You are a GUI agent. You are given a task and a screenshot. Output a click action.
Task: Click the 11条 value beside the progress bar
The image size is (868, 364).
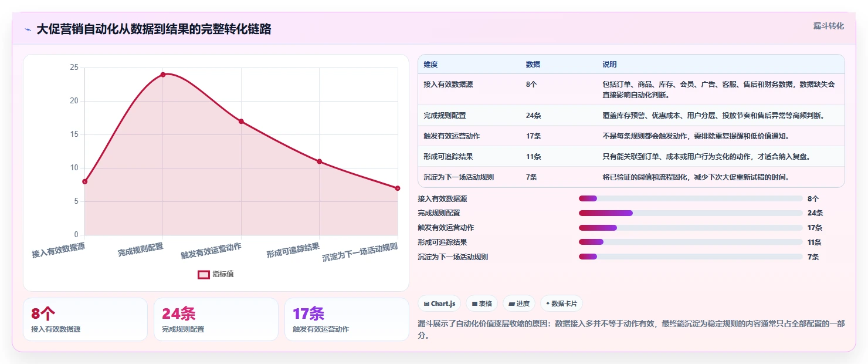coord(815,242)
